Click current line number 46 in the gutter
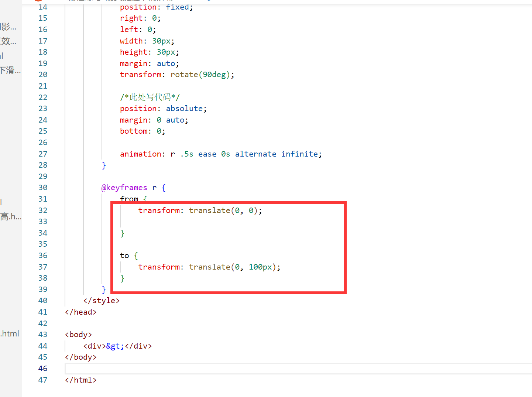The height and width of the screenshot is (397, 532). (x=43, y=369)
